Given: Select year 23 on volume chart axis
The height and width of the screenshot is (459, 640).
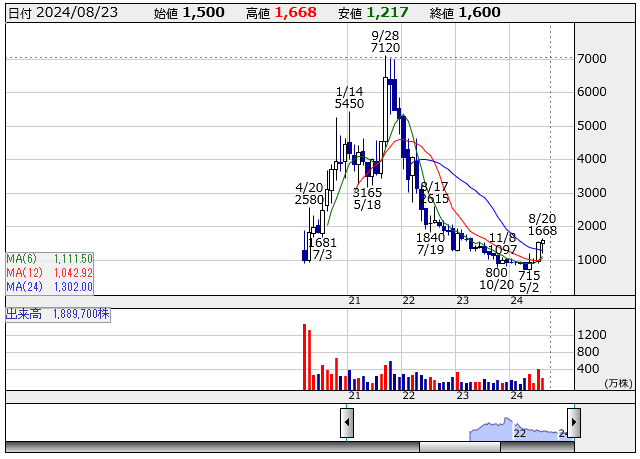Looking at the screenshot, I should pyautogui.click(x=462, y=396).
